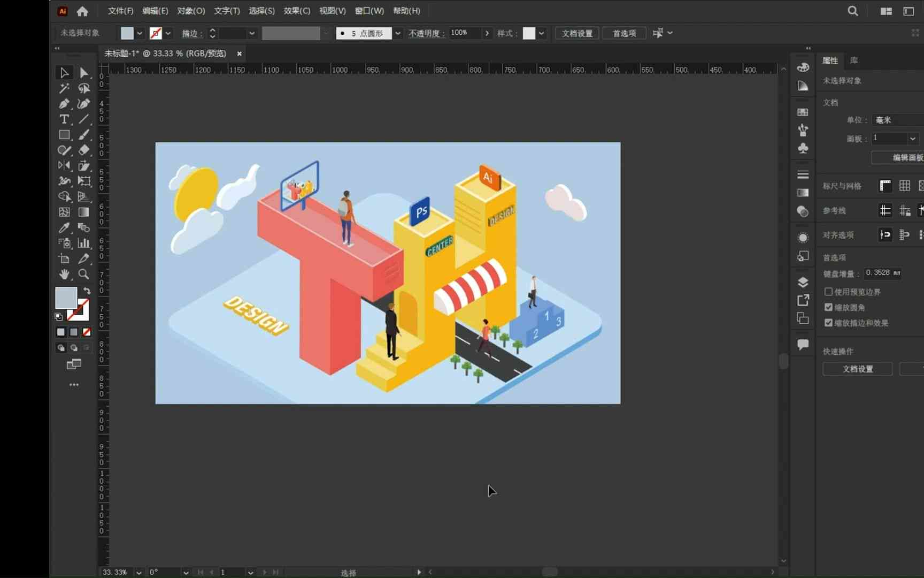Open the 窗口(W) menu
The height and width of the screenshot is (578, 924).
coord(369,11)
